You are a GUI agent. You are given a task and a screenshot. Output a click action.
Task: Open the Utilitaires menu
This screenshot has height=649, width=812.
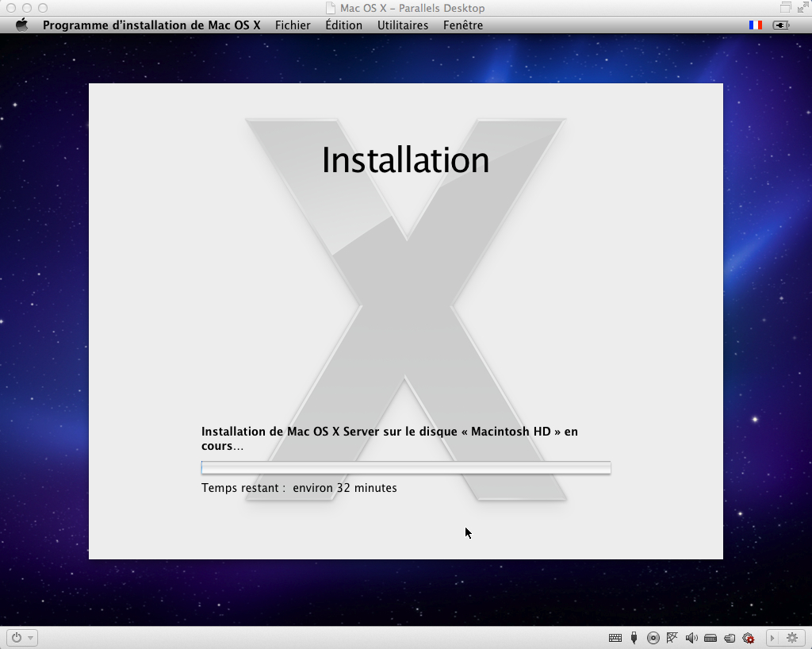pyautogui.click(x=402, y=25)
